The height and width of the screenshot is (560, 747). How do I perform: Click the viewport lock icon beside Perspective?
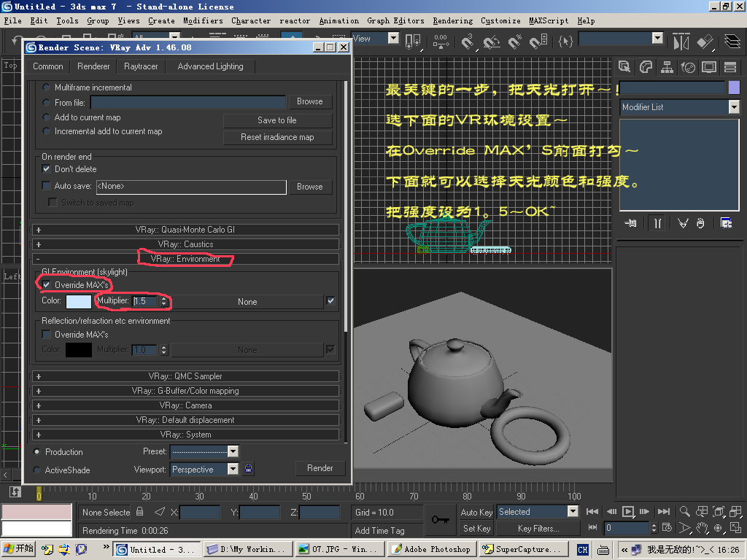[x=248, y=469]
